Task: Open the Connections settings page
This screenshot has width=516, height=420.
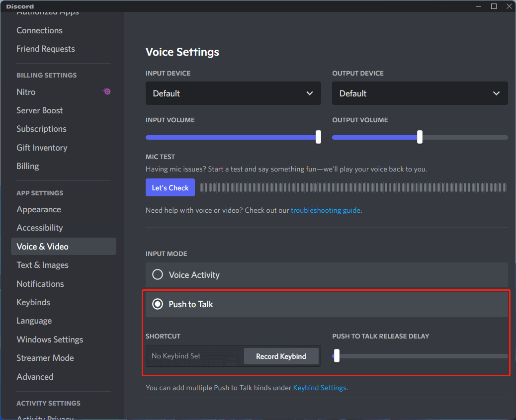Action: 39,30
